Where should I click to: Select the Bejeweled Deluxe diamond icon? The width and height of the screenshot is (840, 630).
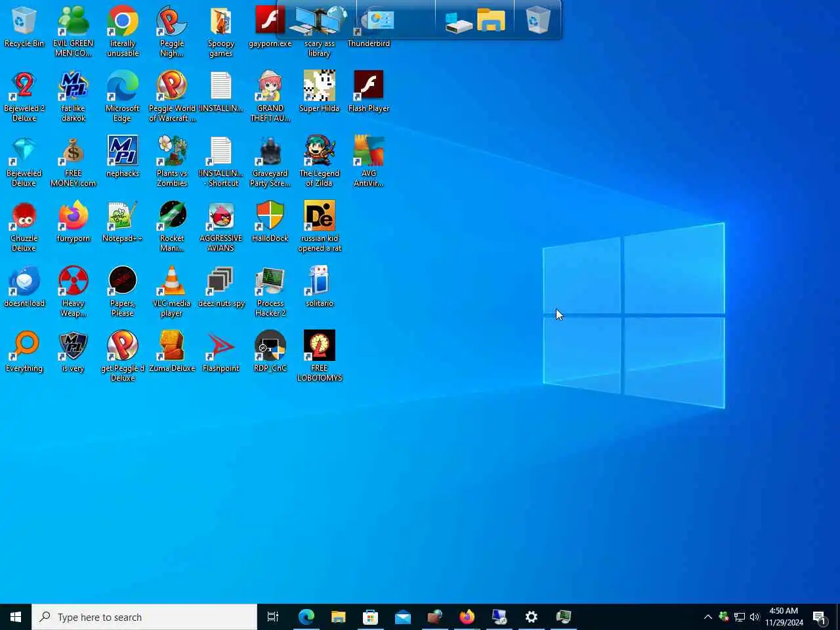coord(24,161)
